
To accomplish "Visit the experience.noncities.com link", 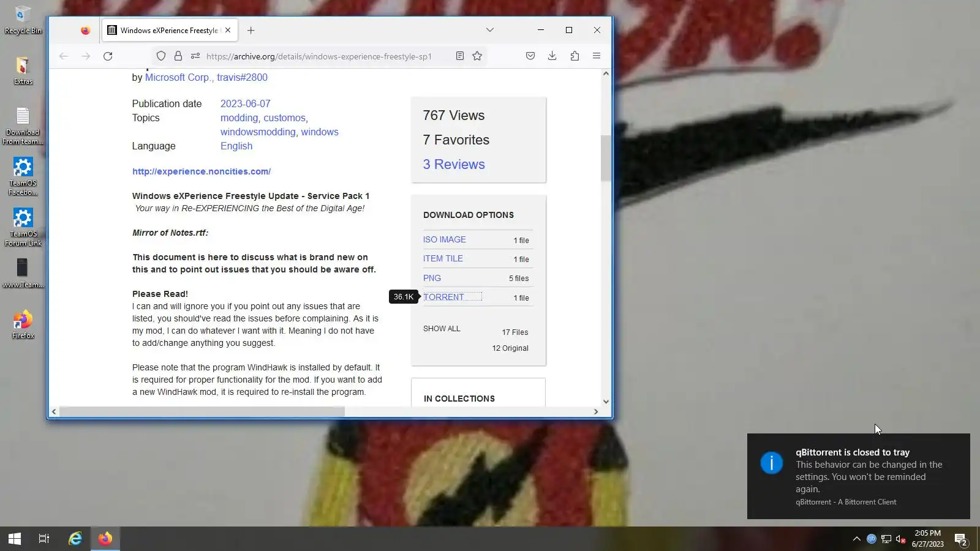I will tap(202, 171).
